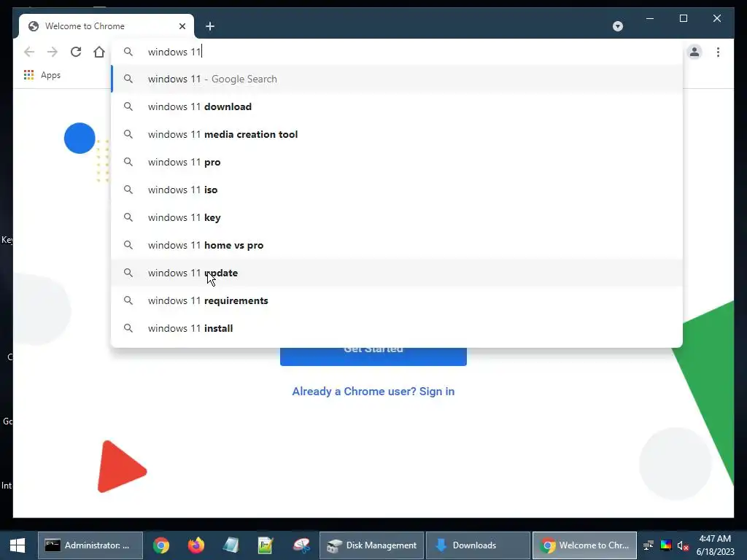Open the tab search dropdown arrow
The image size is (747, 560).
(x=618, y=26)
